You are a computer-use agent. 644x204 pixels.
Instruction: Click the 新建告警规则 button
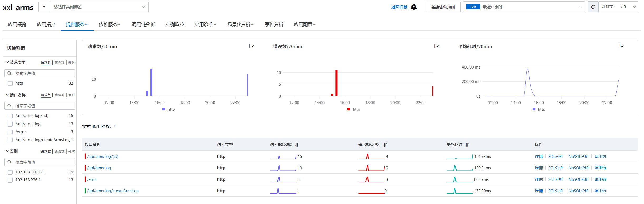pyautogui.click(x=443, y=7)
